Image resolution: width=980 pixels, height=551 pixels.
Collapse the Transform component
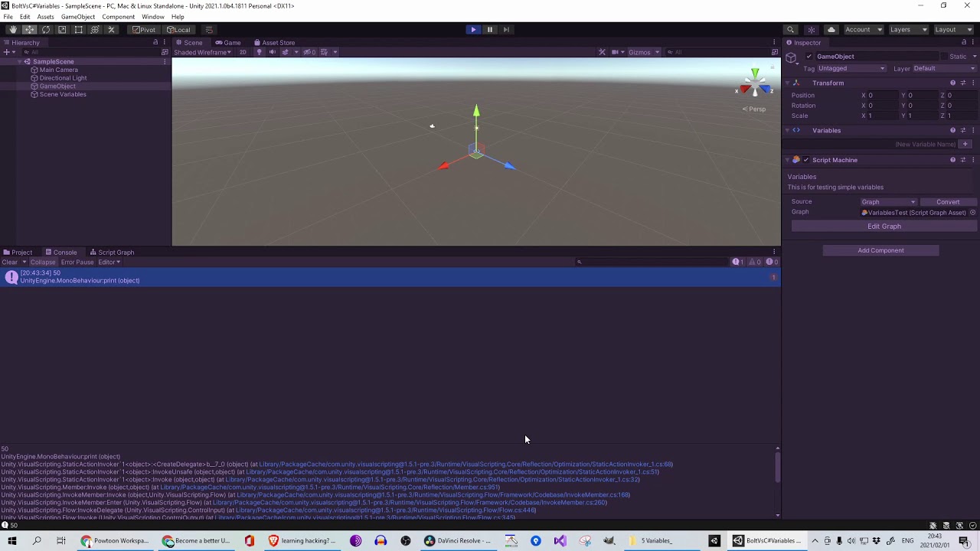787,83
